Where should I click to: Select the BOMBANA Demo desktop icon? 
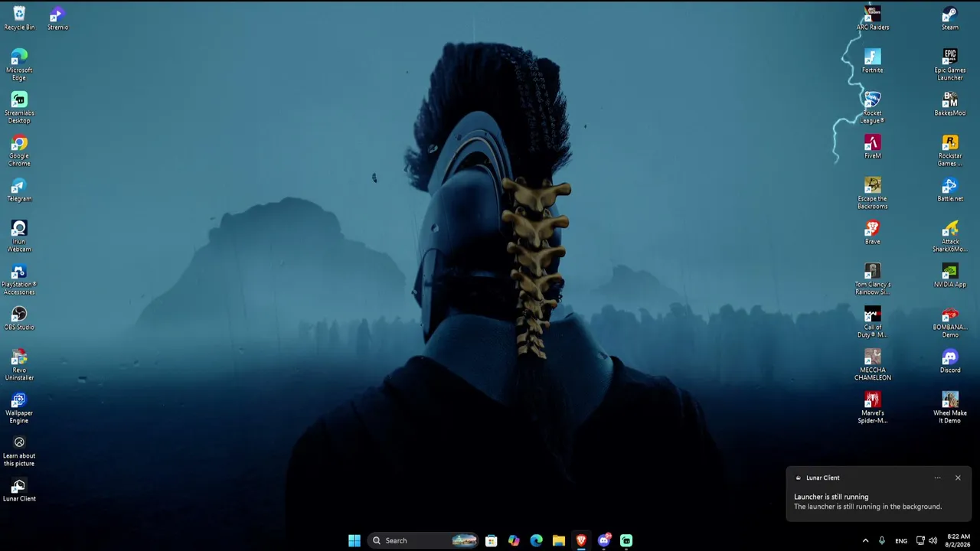tap(950, 322)
